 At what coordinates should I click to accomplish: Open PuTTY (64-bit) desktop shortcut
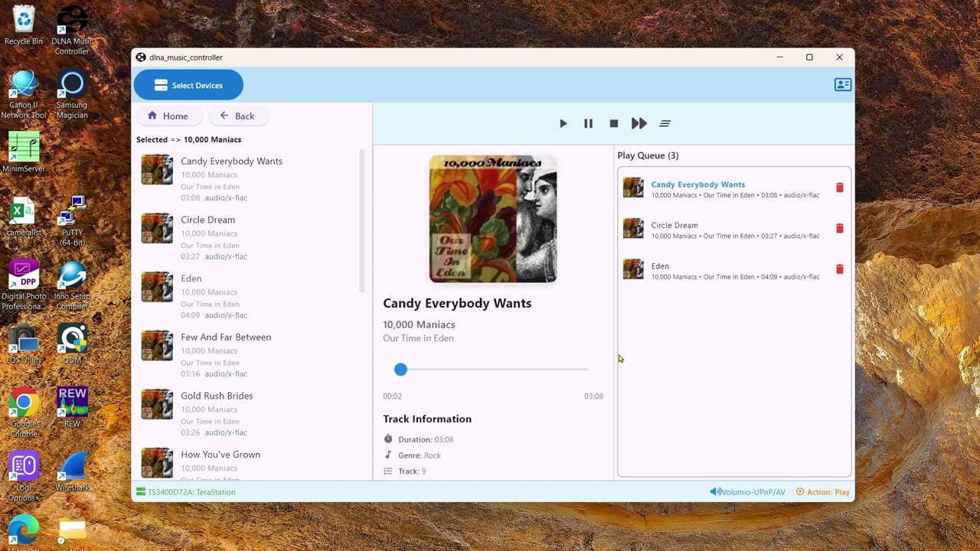tap(72, 222)
